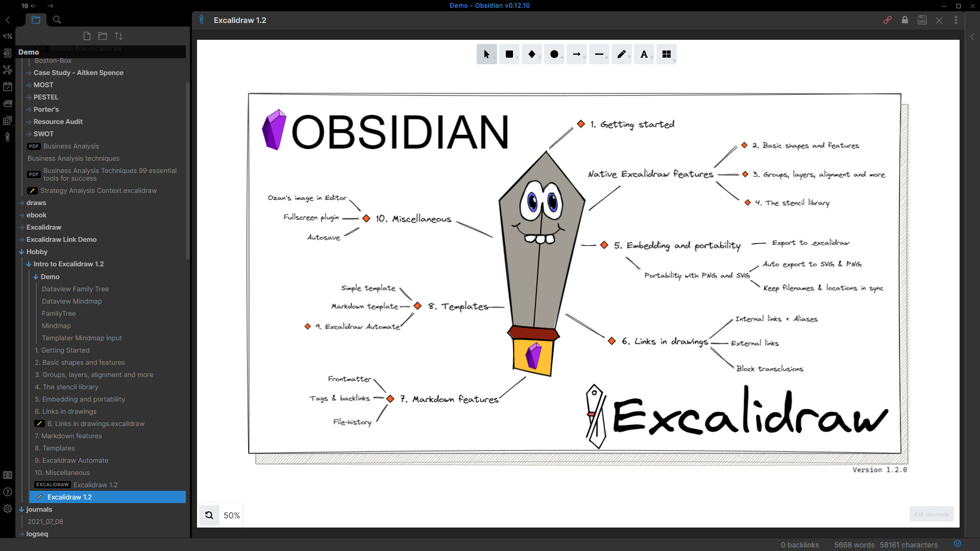Screen dimensions: 980x551
Task: Select the Text tool
Action: pos(644,54)
